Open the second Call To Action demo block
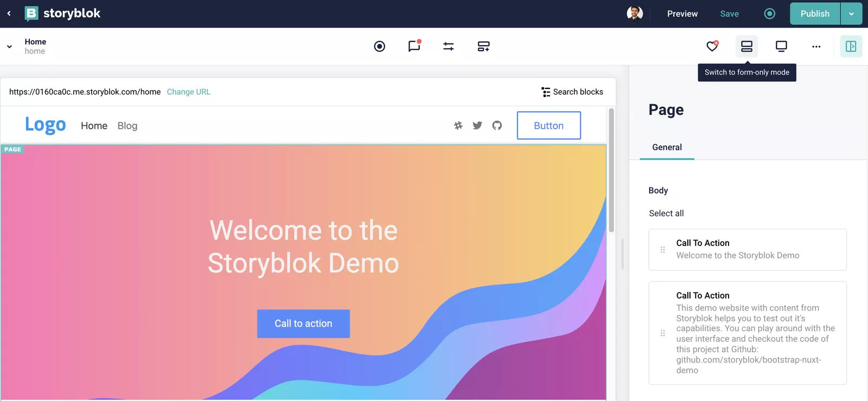Viewport: 868px width, 401px height. click(x=748, y=333)
